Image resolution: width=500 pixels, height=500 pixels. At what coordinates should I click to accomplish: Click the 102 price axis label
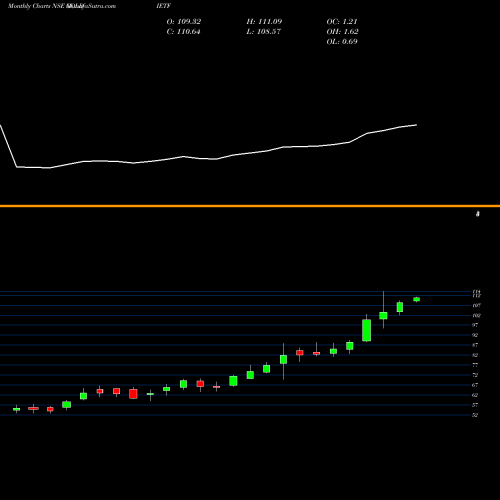point(476,315)
